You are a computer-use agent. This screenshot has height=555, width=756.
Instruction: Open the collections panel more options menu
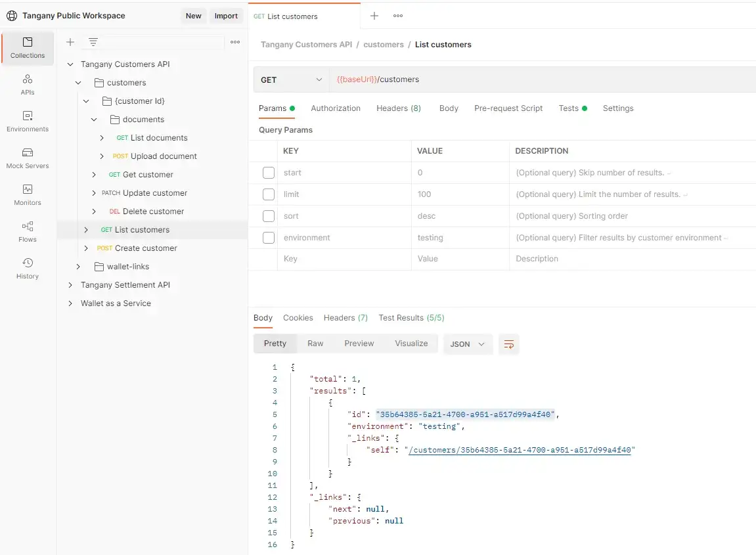click(235, 42)
